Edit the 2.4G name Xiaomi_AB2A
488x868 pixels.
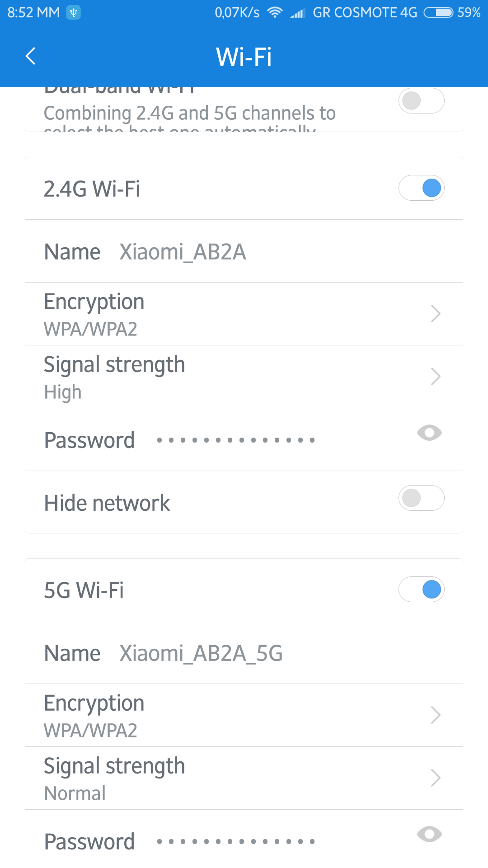point(183,252)
